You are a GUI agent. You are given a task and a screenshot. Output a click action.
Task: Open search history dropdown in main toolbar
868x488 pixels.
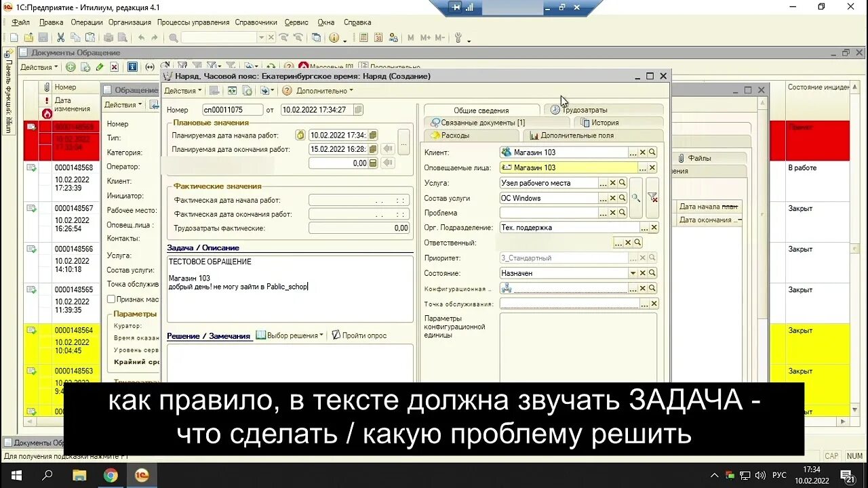261,38
